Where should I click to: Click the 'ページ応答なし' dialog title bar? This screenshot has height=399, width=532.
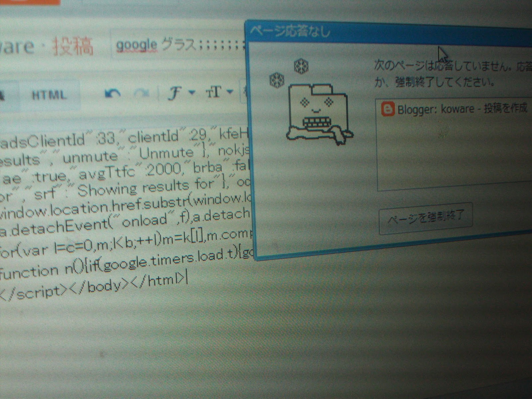click(x=388, y=32)
